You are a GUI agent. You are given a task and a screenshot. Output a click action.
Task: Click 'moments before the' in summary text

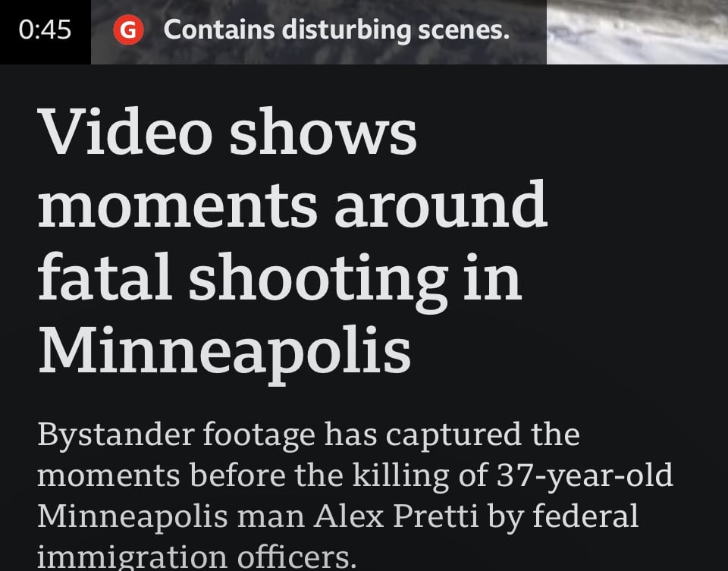[190, 476]
